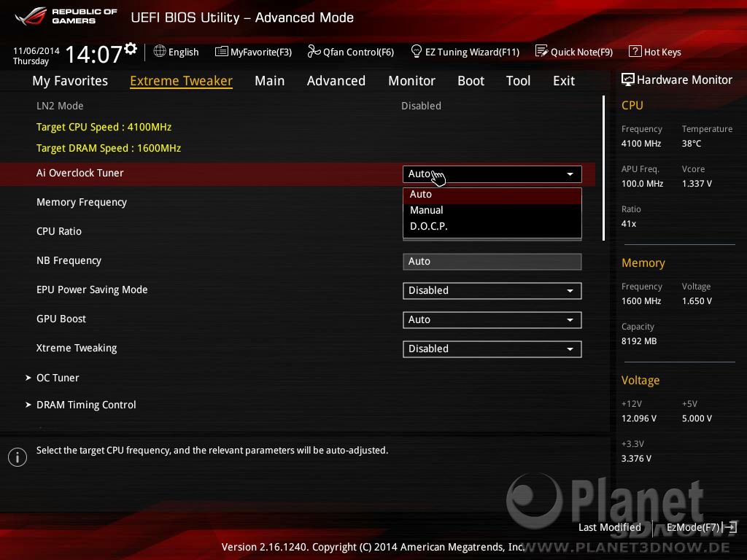This screenshot has height=560, width=747.
Task: Launch EZ Tuning Wizard(F11)
Action: coord(465,52)
